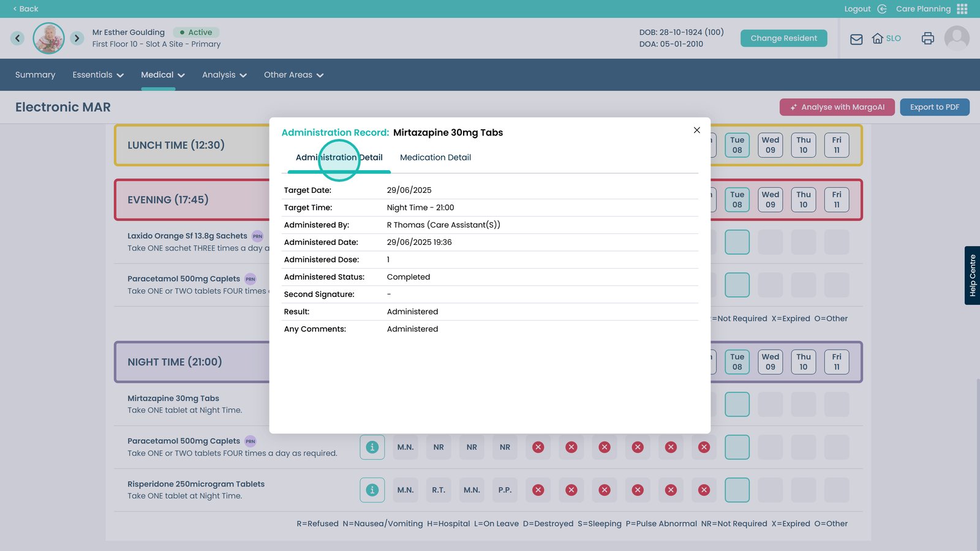Go to next resident arrow
This screenshot has height=551, width=980.
(x=77, y=39)
